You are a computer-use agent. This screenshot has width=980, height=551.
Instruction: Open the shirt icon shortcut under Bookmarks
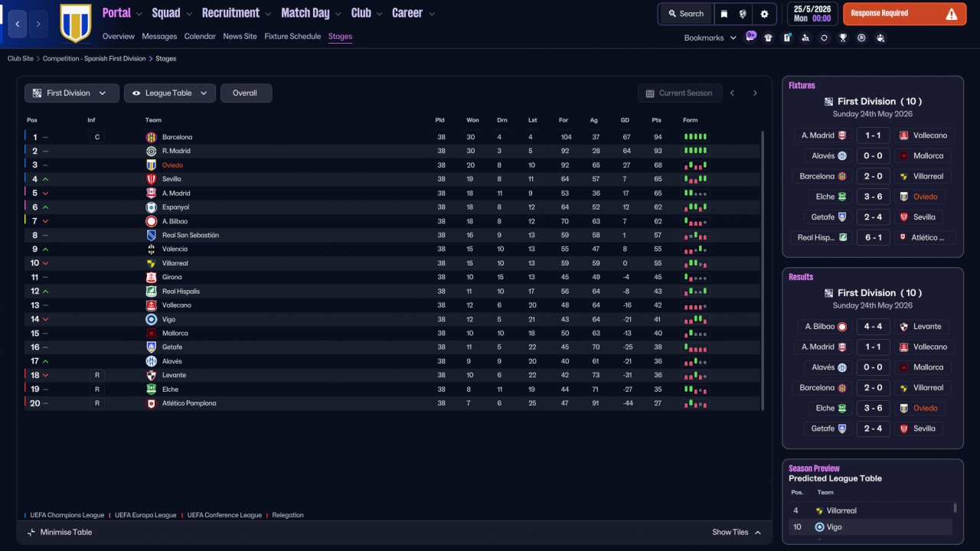(x=768, y=37)
